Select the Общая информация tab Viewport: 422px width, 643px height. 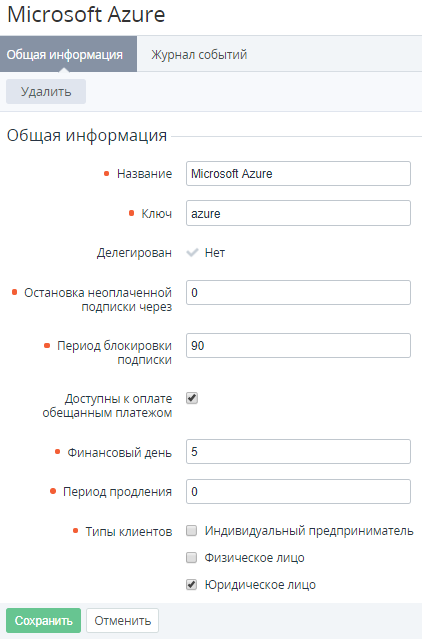pos(68,54)
